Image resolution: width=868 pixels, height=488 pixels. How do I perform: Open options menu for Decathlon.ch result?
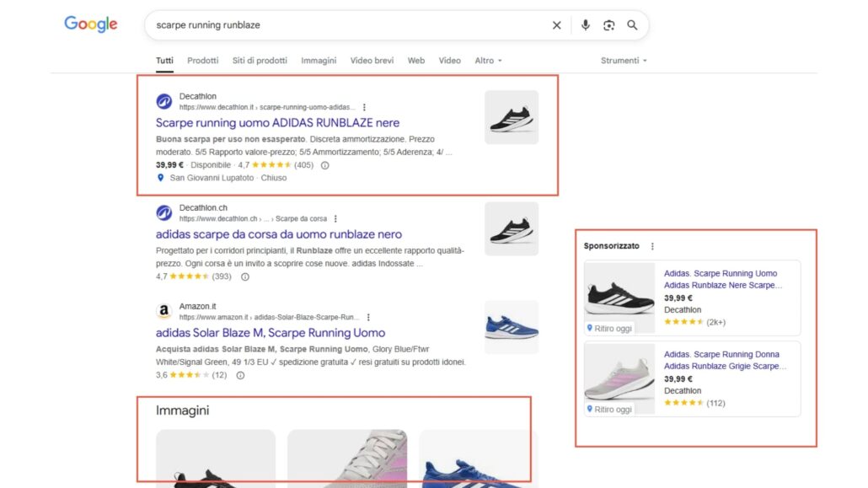coord(335,219)
